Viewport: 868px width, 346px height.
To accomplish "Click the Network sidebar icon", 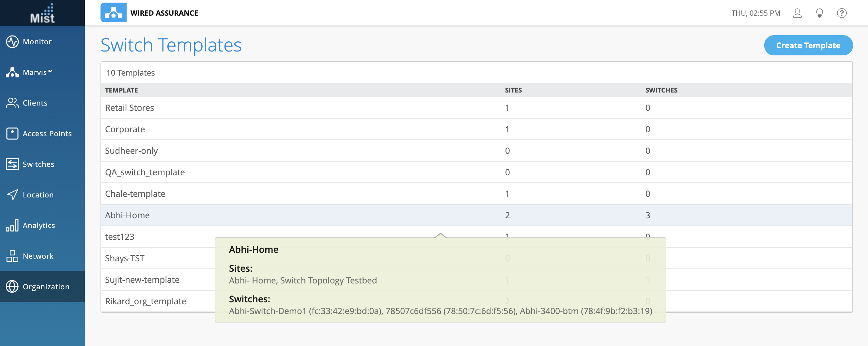I will [12, 256].
